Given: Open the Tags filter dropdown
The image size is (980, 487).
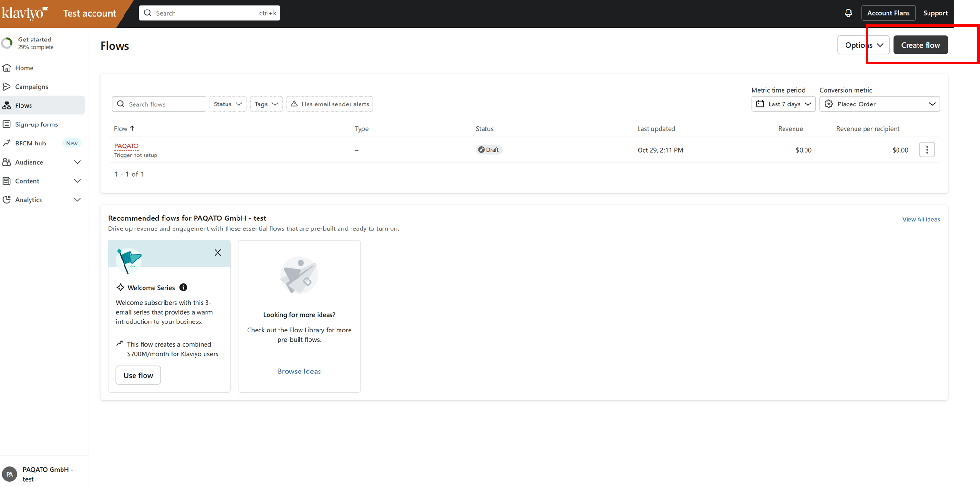Looking at the screenshot, I should [x=266, y=104].
